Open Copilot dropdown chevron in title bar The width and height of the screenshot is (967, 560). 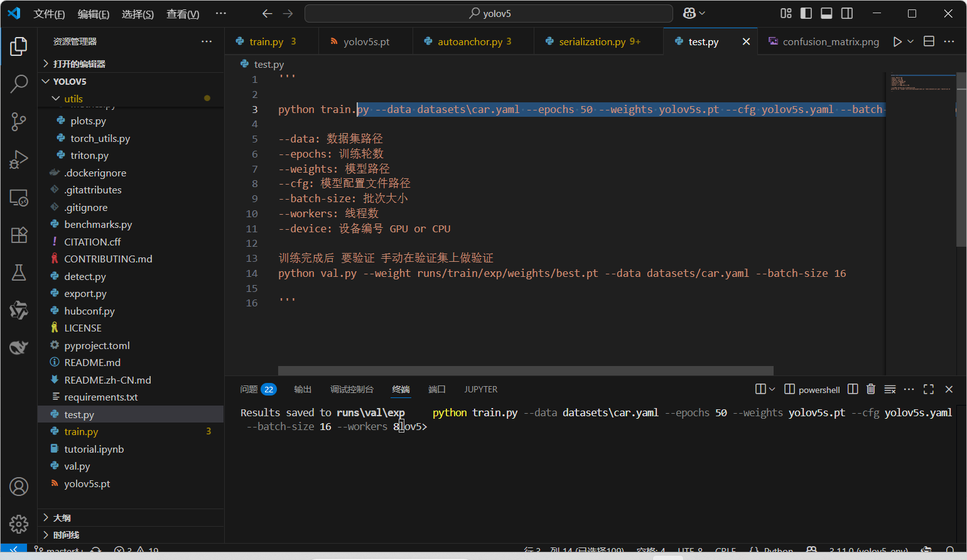pos(702,13)
